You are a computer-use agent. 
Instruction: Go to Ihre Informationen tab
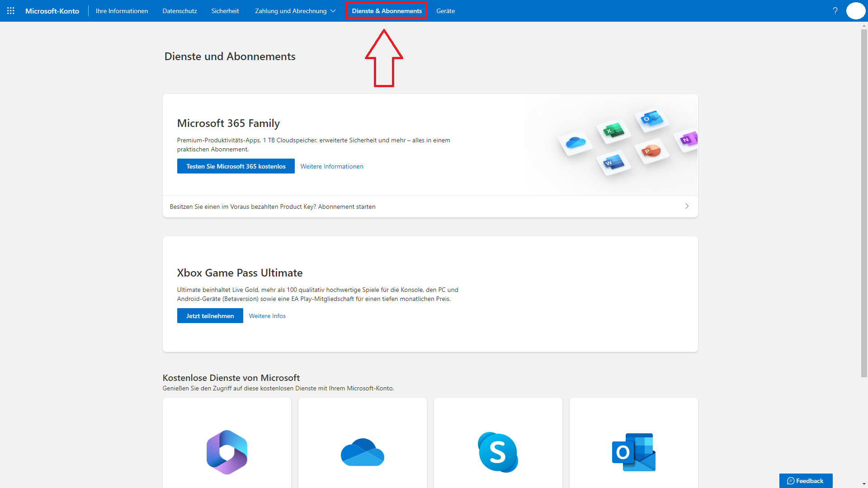pyautogui.click(x=122, y=11)
